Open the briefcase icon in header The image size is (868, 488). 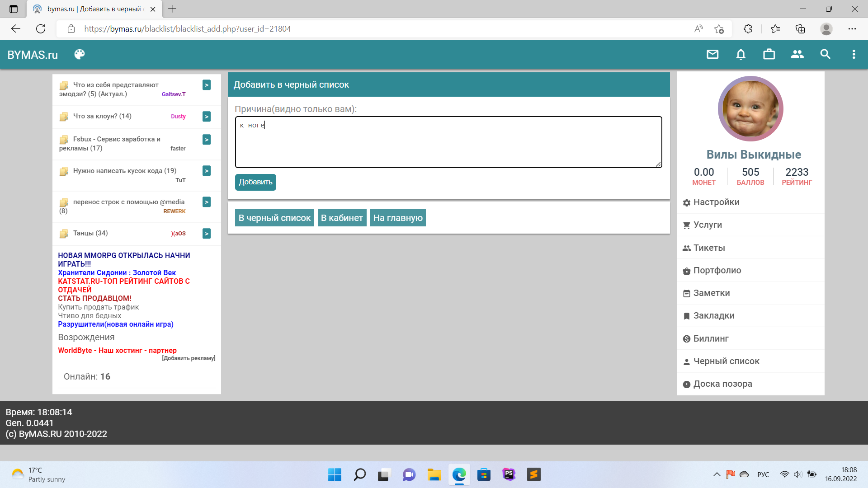click(769, 55)
